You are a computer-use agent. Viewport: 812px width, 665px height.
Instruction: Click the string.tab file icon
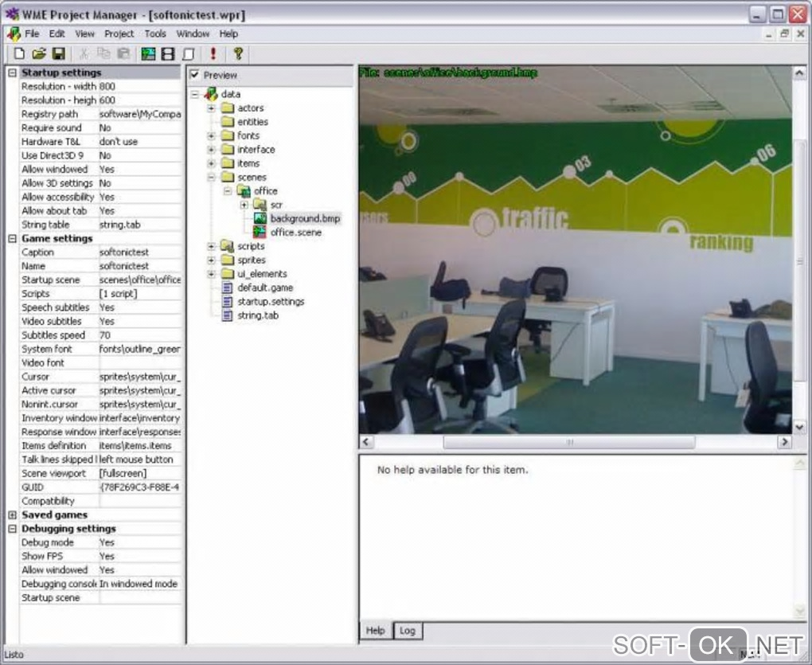(x=227, y=315)
